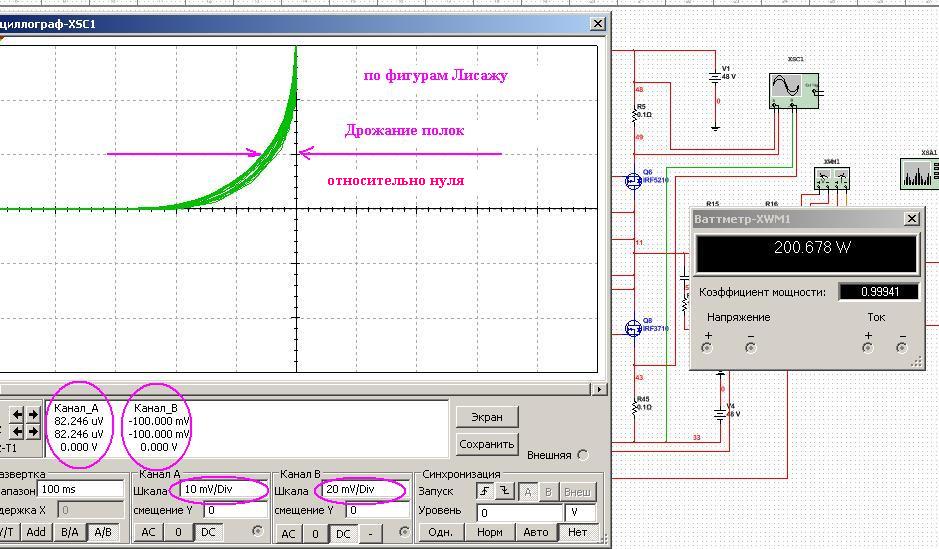The image size is (939, 549).
Task: Move cursor T2 left with bottom arrow
Action: pyautogui.click(x=18, y=431)
